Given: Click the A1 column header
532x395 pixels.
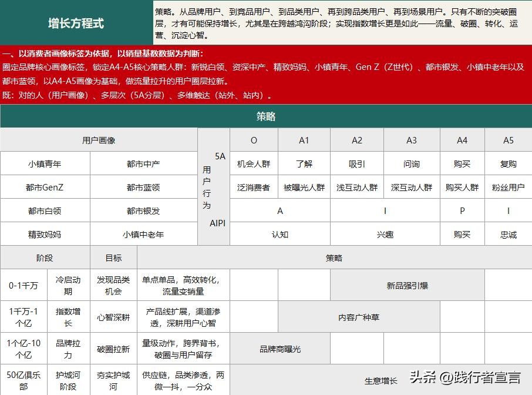Looking at the screenshot, I should (304, 140).
